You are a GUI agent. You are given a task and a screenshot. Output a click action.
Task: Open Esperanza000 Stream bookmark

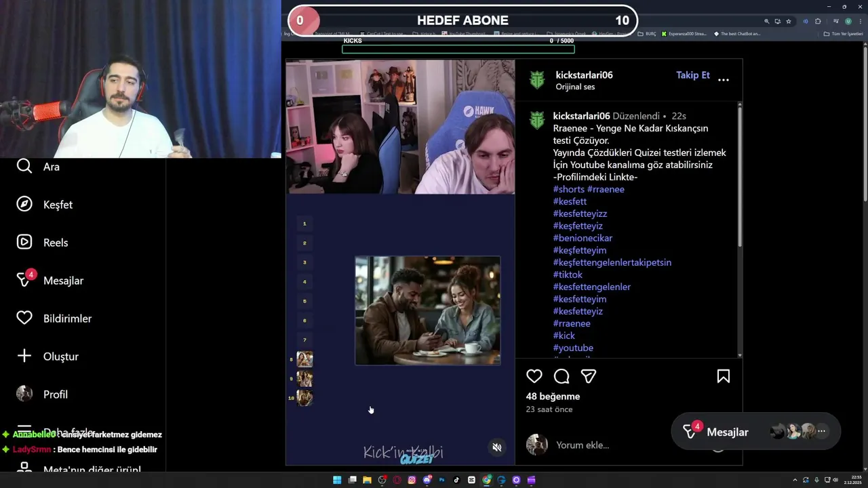(x=684, y=34)
